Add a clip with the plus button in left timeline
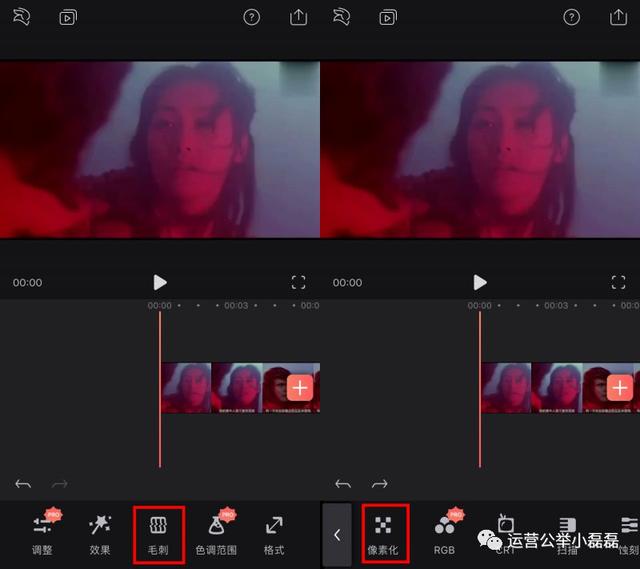The image size is (640, 569). pos(300,388)
